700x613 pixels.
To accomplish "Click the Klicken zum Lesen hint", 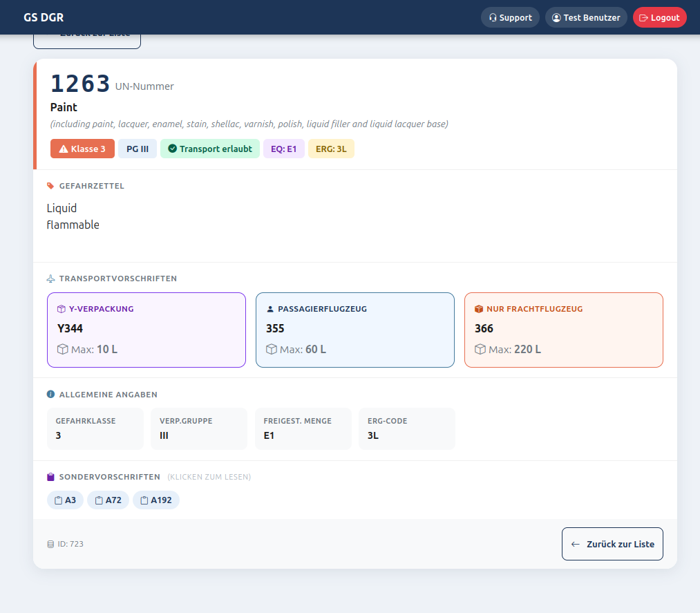I will pyautogui.click(x=209, y=477).
